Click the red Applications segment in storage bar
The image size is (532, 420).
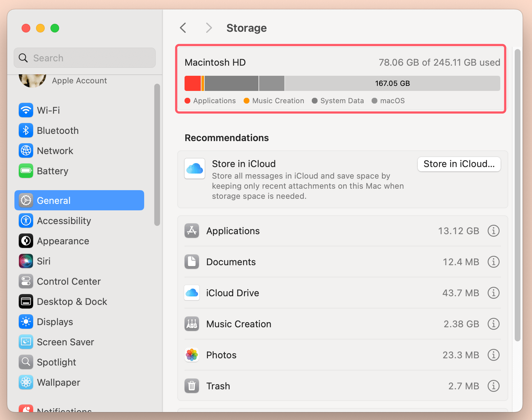(192, 83)
